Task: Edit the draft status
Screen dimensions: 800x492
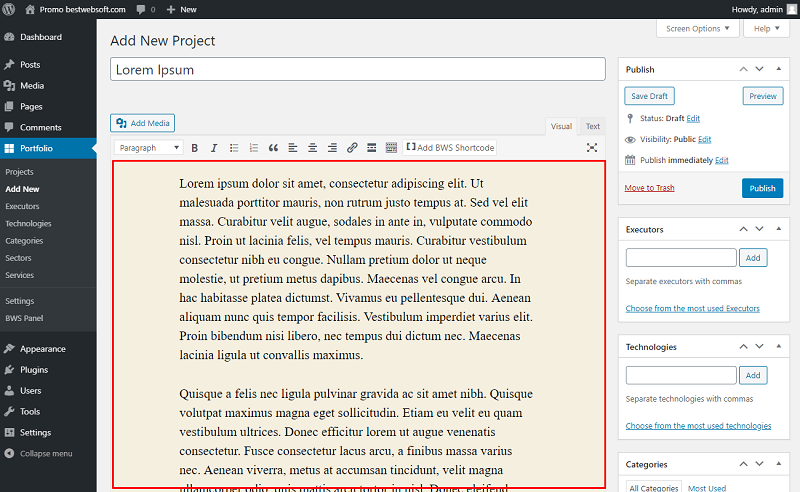Action: [x=693, y=118]
